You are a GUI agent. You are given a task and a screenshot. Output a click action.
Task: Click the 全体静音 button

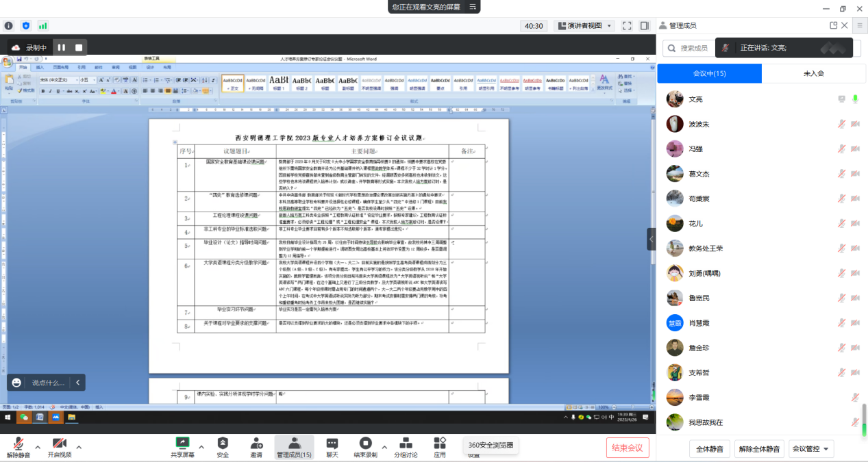710,449
